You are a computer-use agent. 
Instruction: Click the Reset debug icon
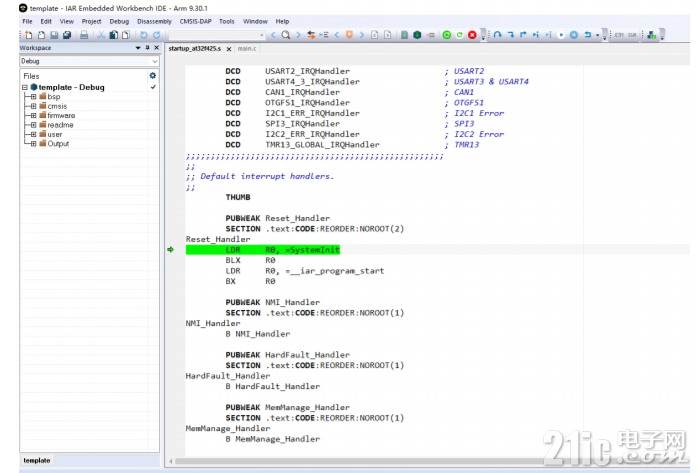[588, 35]
